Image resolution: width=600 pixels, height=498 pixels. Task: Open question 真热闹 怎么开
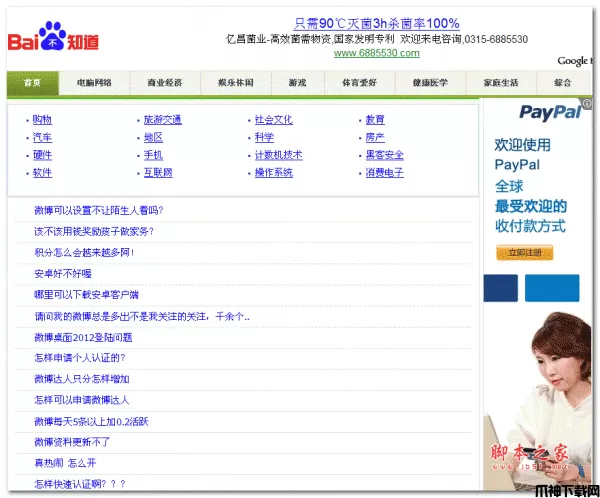tap(65, 464)
